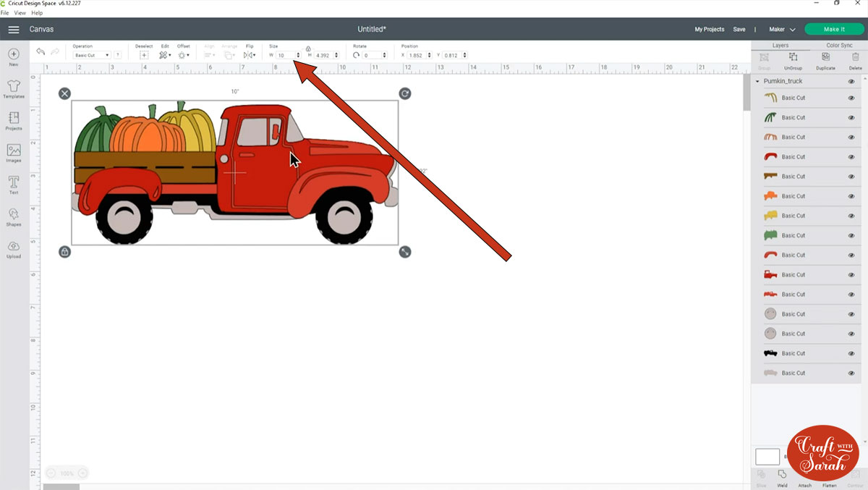Open the Operation dropdown showing Basic Cut
Viewport: 868px width, 490px height.
tap(92, 55)
